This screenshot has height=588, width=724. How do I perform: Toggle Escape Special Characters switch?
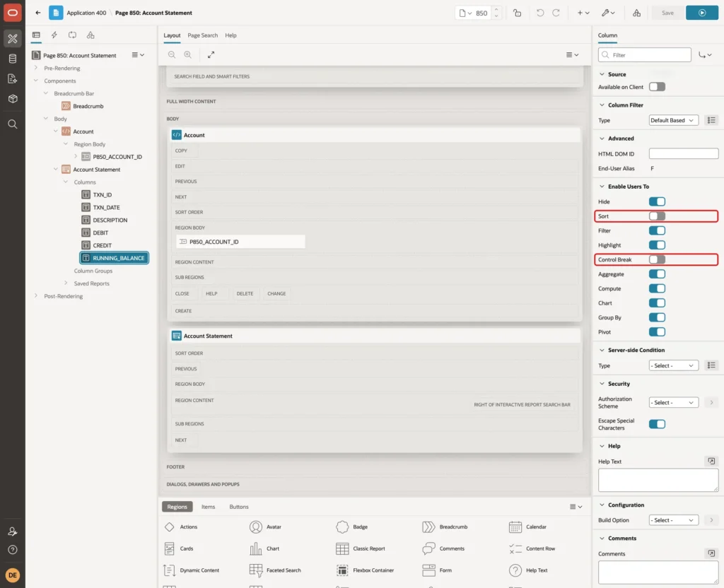[x=657, y=424]
